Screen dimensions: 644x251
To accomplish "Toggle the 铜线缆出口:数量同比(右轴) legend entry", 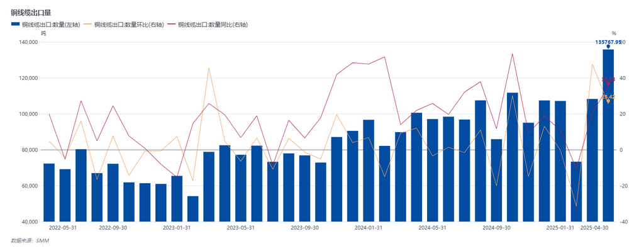I will [x=208, y=25].
